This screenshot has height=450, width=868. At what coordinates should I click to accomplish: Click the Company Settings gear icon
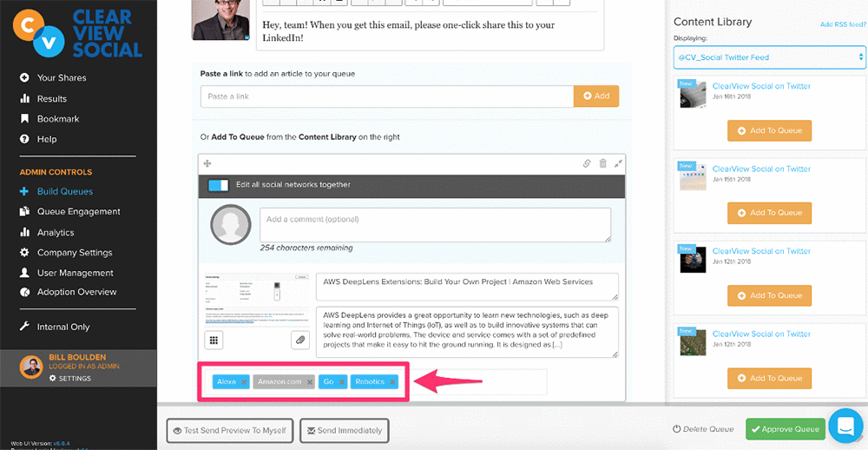tap(24, 253)
